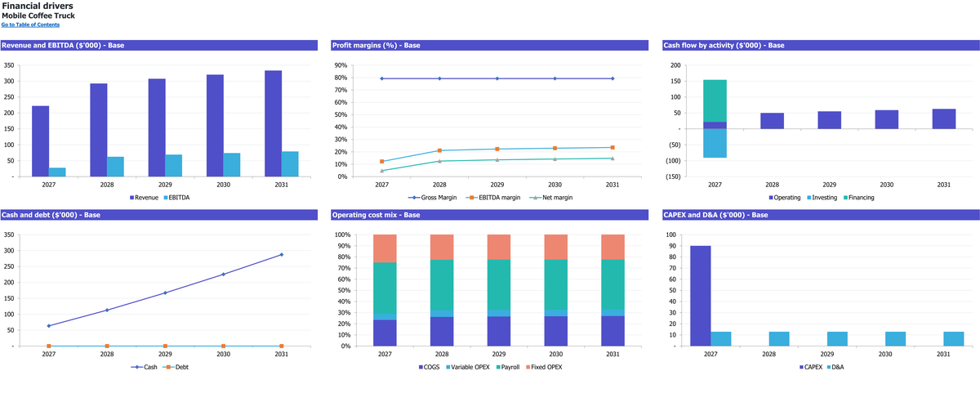Select the 2031 Operating cash flow bar

[944, 119]
